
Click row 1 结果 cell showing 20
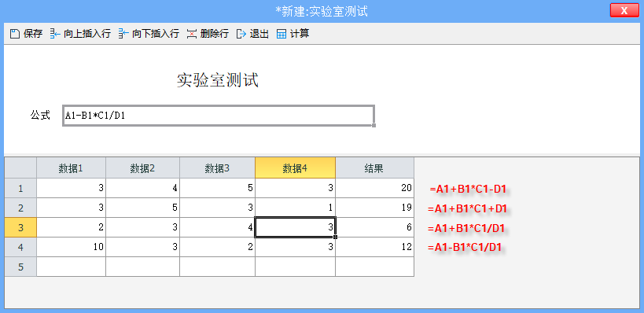pos(374,189)
